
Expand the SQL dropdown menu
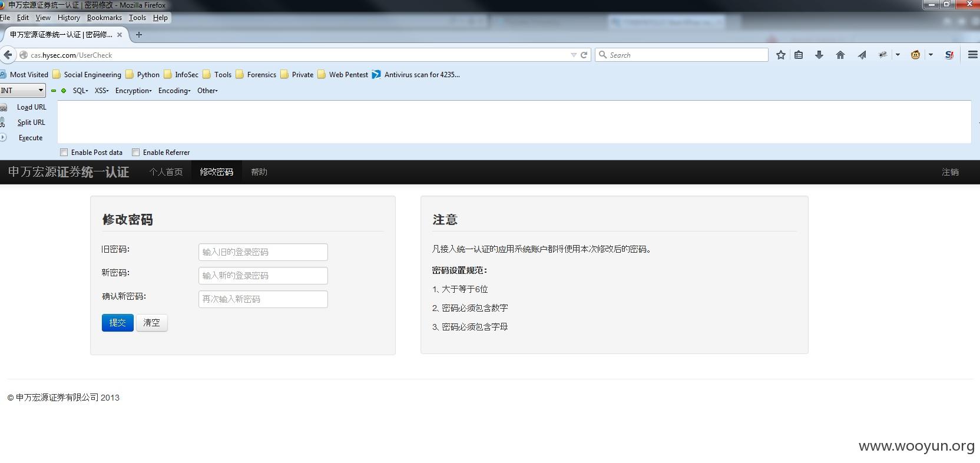click(x=81, y=91)
